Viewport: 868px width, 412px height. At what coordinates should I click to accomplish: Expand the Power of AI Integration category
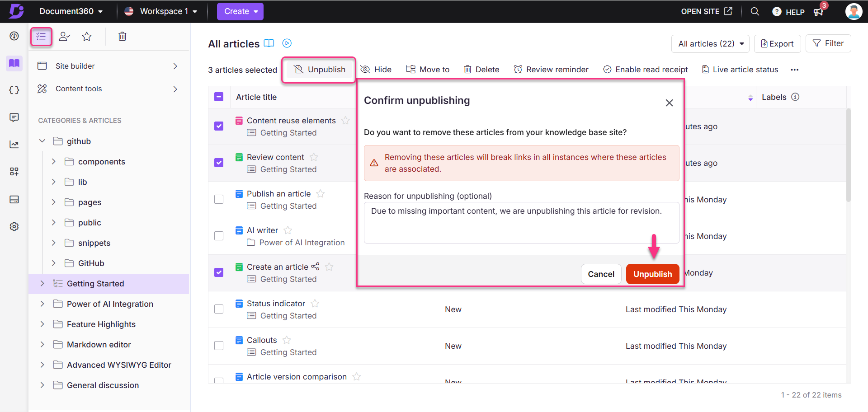point(42,304)
